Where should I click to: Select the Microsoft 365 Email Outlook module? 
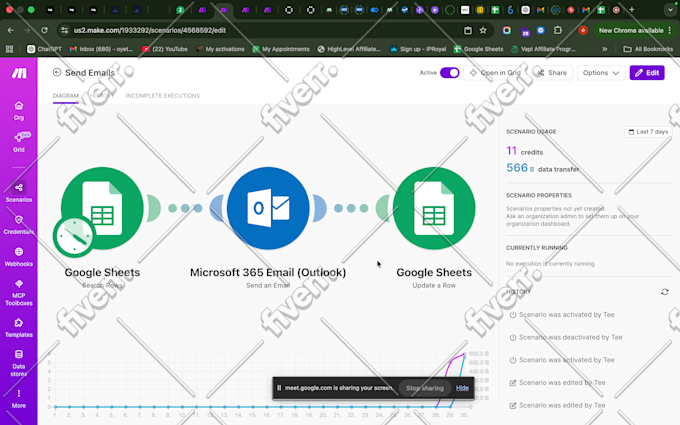pos(268,208)
